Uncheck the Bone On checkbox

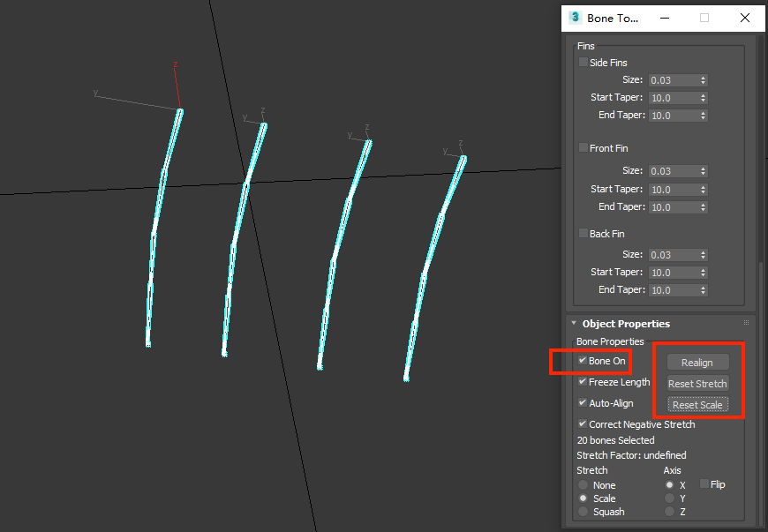click(583, 360)
